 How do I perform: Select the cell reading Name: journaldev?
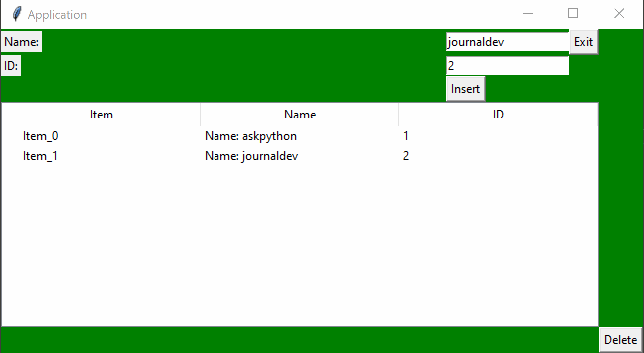coord(251,156)
